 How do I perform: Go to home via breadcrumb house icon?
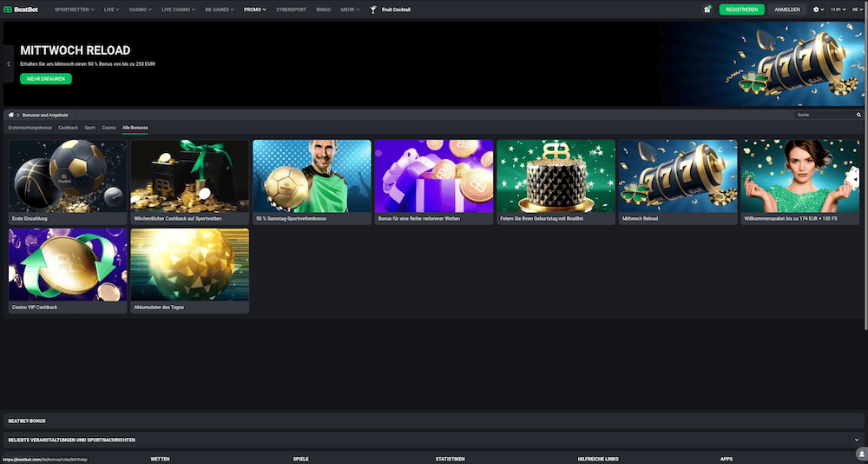pyautogui.click(x=11, y=115)
